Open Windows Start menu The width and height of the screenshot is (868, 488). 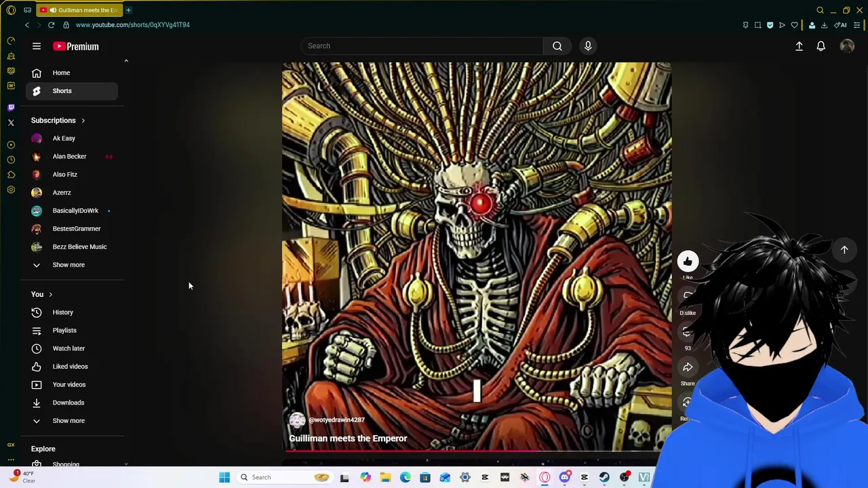coord(224,477)
